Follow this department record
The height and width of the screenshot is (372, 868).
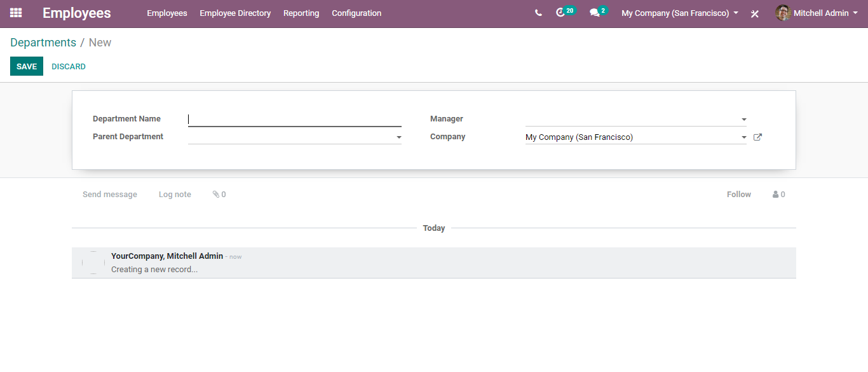tap(739, 195)
